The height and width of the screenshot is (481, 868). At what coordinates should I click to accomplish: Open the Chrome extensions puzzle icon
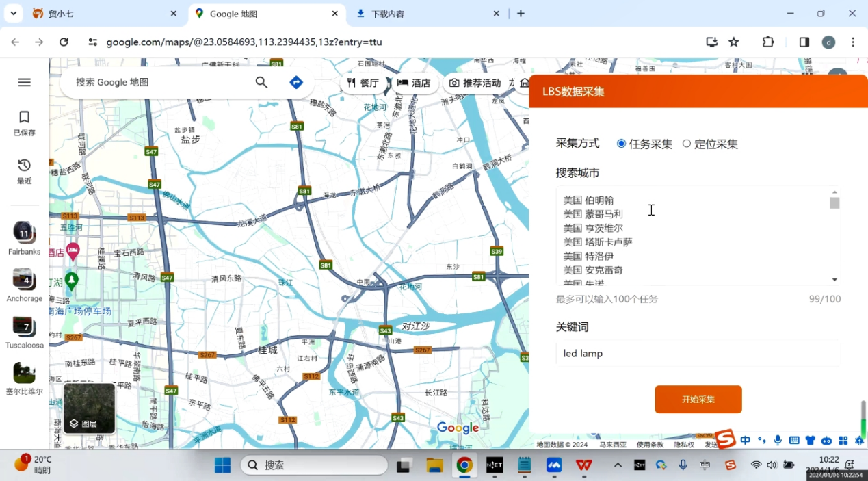tap(768, 42)
